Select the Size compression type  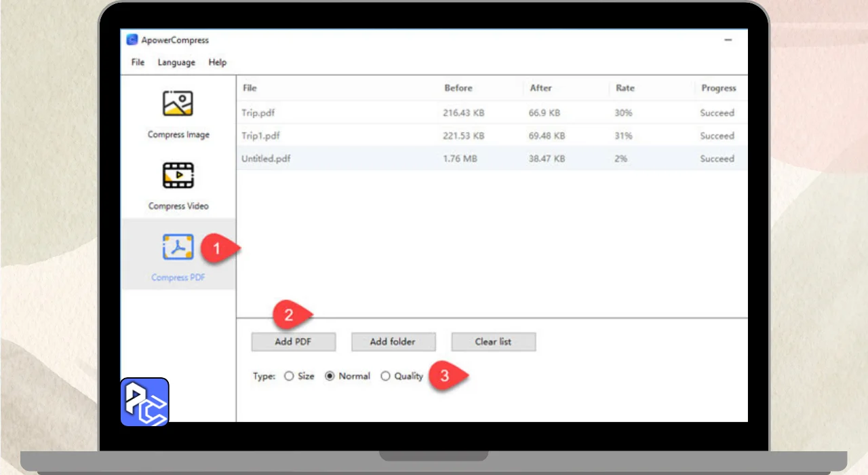[x=290, y=376]
